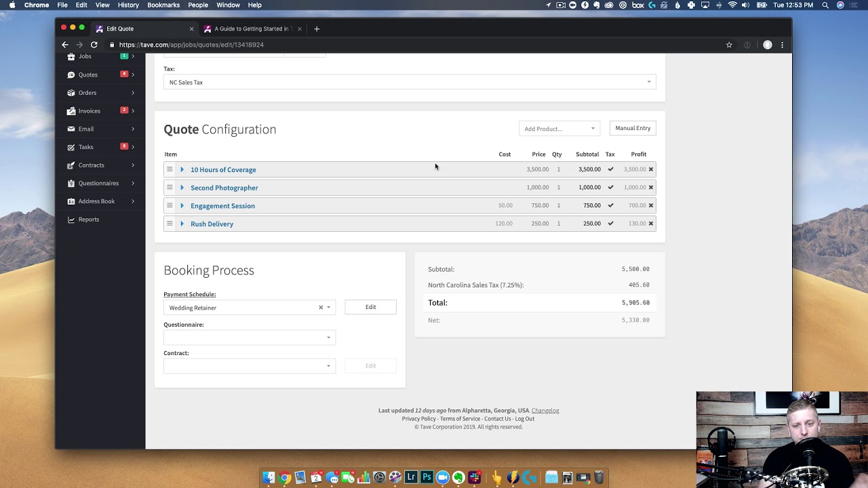
Task: Toggle tax checkmark for 10 Hours of Coverage
Action: [610, 169]
